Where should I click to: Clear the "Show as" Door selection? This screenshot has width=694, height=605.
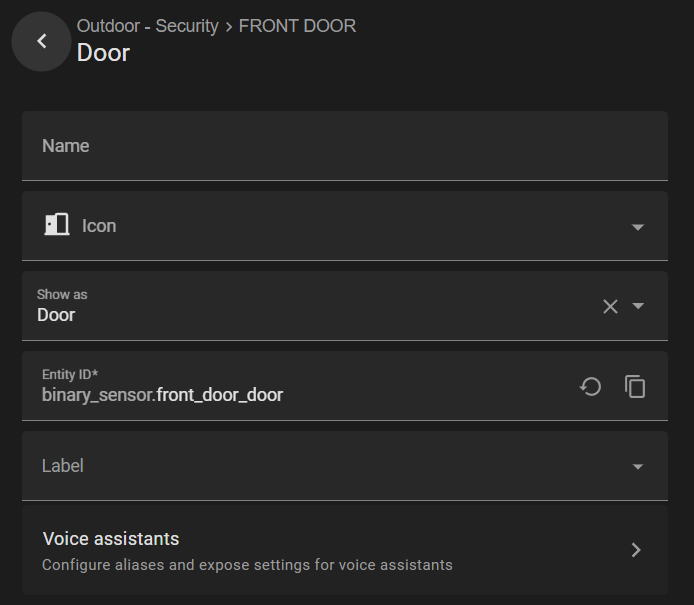coord(610,306)
